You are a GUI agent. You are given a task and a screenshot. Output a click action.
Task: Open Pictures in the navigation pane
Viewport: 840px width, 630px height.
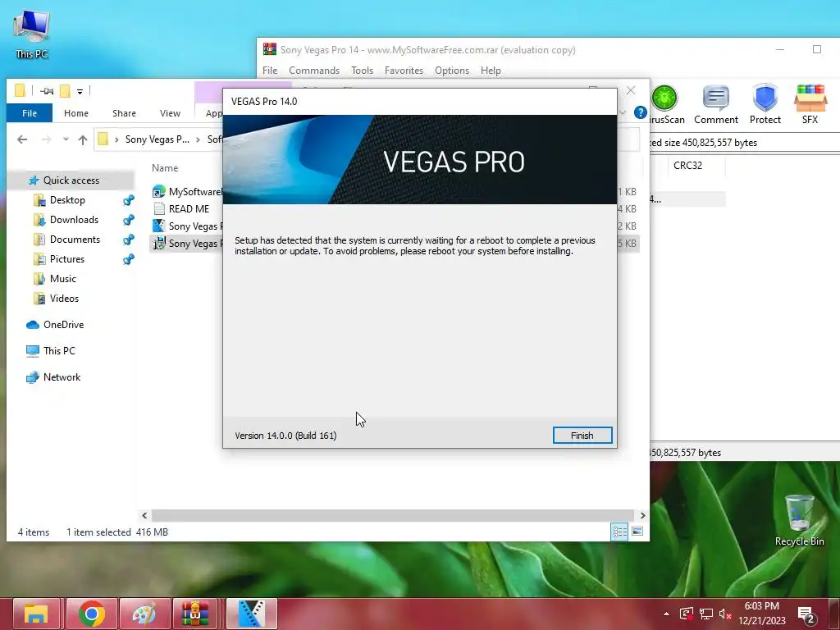coord(67,259)
